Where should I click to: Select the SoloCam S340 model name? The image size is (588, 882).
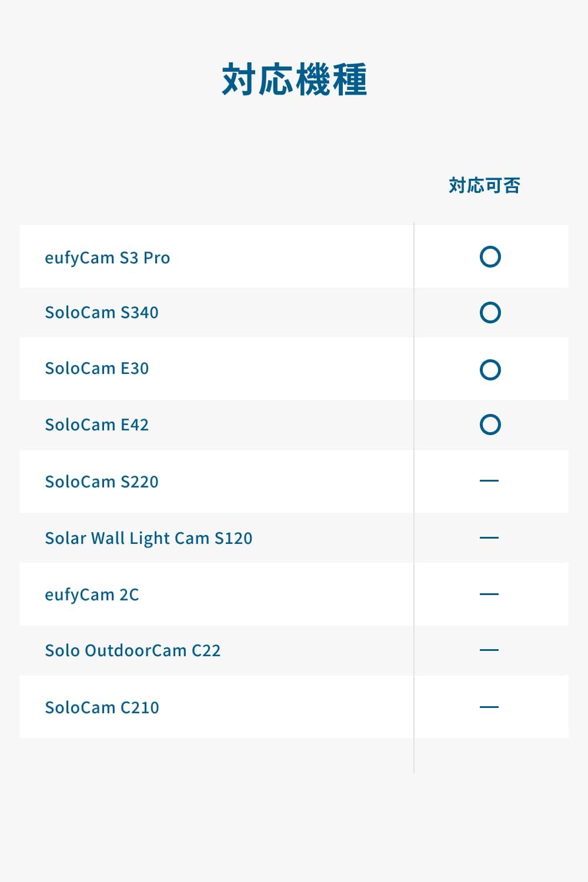click(x=102, y=312)
